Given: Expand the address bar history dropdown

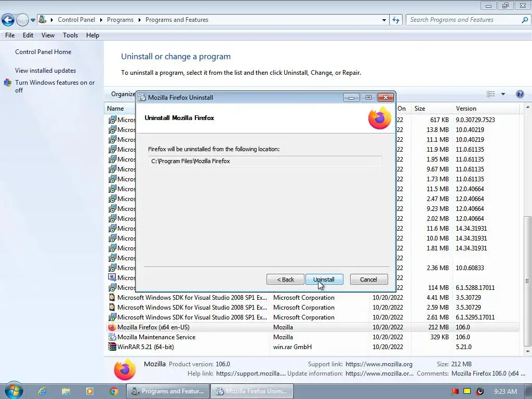Looking at the screenshot, I should [x=384, y=20].
